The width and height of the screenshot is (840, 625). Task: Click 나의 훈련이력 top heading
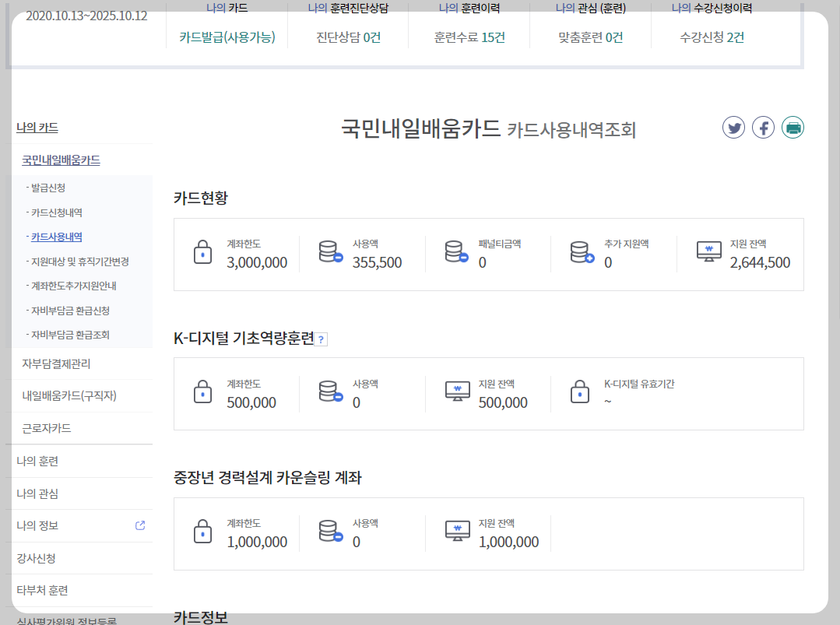click(x=469, y=8)
